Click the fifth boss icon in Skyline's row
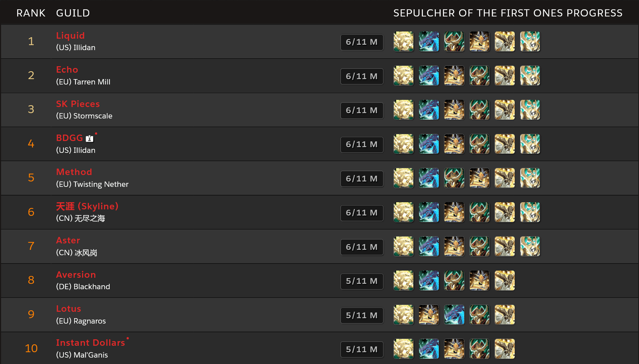The image size is (639, 364). point(505,212)
